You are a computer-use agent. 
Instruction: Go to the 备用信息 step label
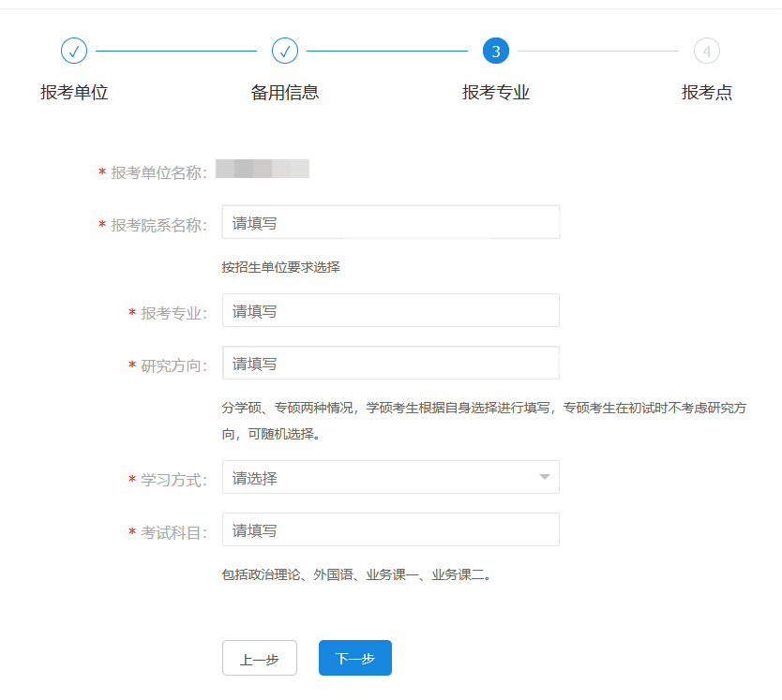pyautogui.click(x=285, y=93)
